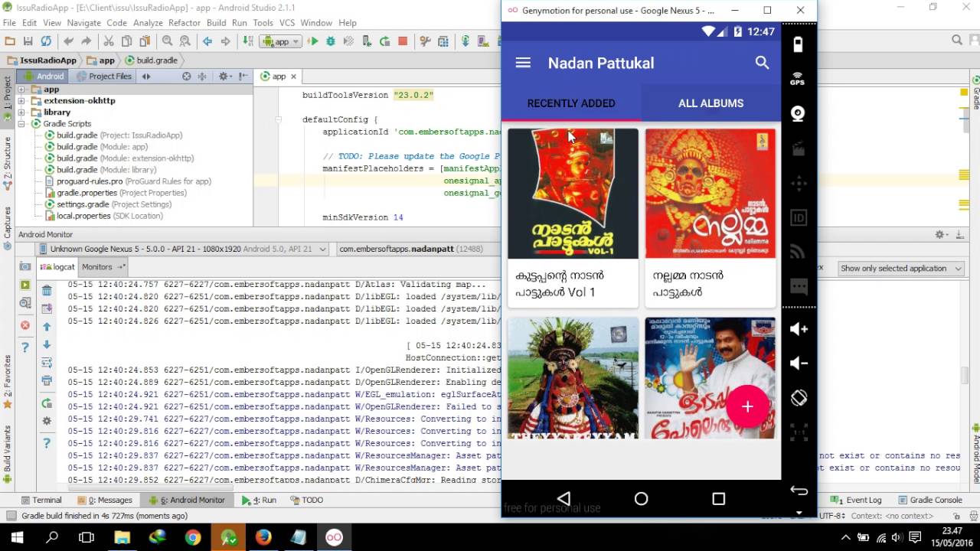Viewport: 980px width, 551px height.
Task: Open build.gradle (Module: app) file
Action: click(x=96, y=147)
